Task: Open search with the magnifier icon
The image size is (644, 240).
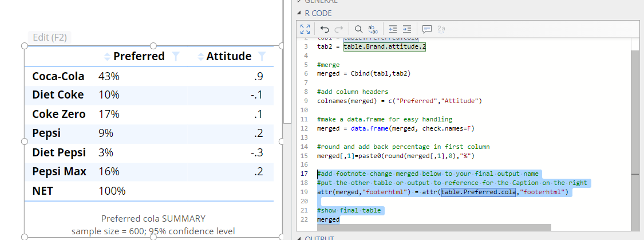Action: point(358,29)
